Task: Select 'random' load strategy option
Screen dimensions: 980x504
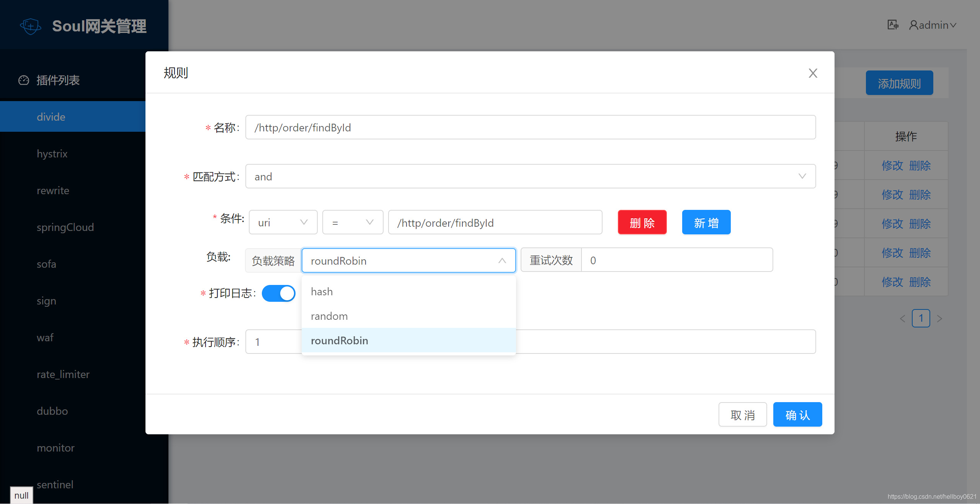Action: (408, 316)
